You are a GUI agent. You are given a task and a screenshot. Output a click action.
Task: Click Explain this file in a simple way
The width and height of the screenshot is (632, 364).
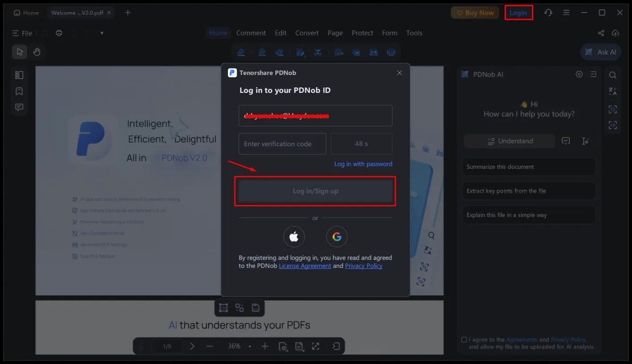(529, 215)
